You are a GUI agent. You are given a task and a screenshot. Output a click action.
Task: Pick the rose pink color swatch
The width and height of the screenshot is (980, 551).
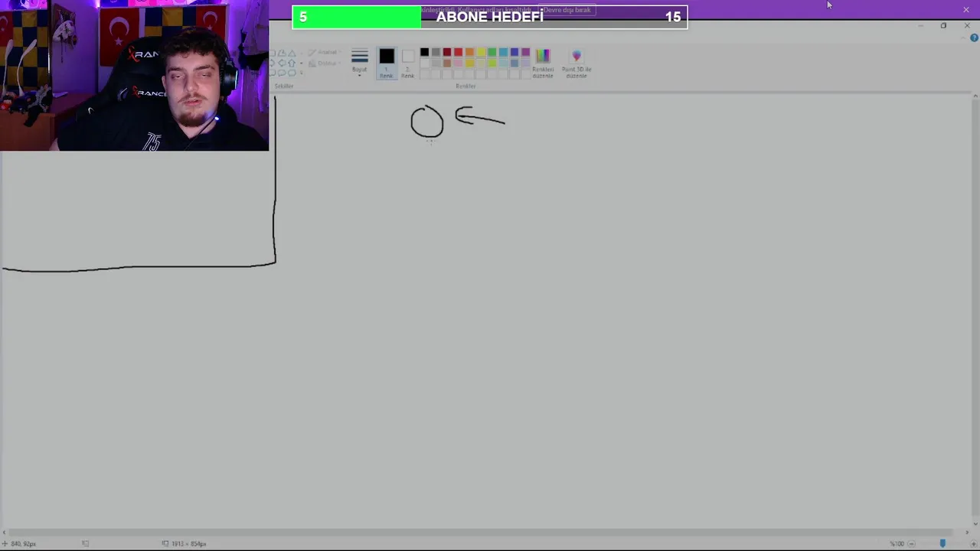tap(459, 63)
